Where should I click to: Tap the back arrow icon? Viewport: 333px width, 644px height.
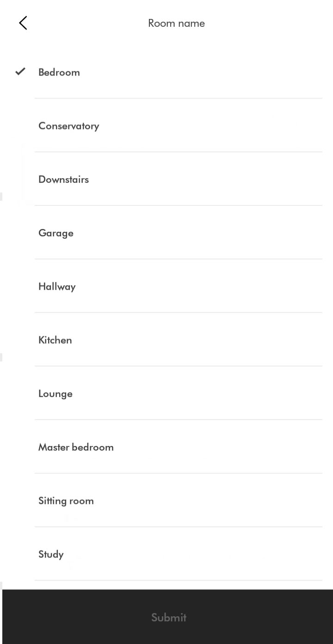pyautogui.click(x=23, y=23)
